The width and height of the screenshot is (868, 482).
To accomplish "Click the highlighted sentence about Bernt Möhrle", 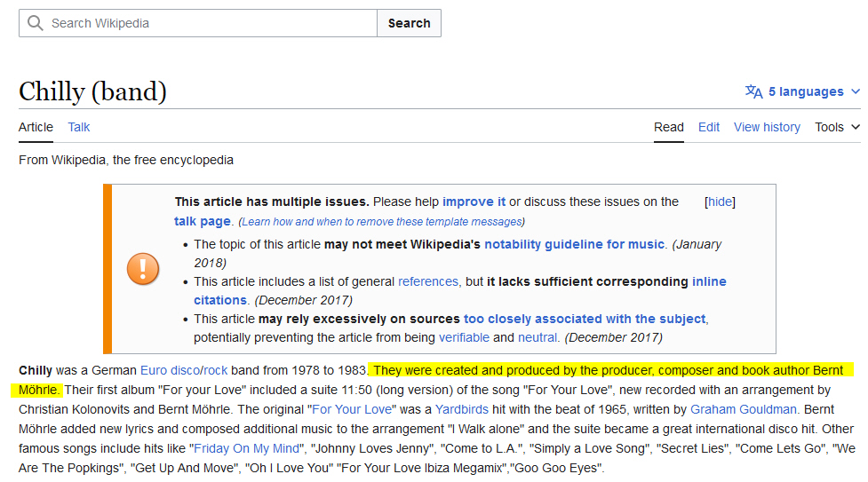I will 432,380.
